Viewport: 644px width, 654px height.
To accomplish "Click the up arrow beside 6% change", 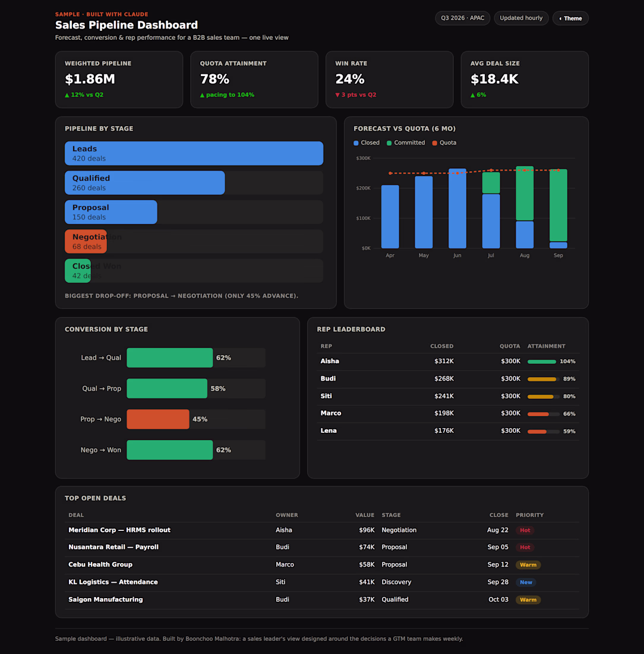I will point(473,95).
